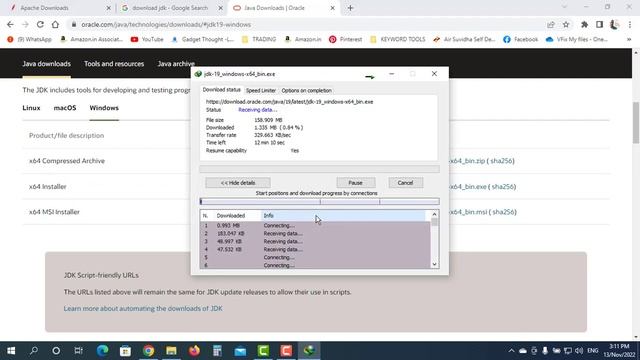The width and height of the screenshot is (640, 360).
Task: Open the Chrome extensions puzzle icon
Action: click(x=584, y=24)
